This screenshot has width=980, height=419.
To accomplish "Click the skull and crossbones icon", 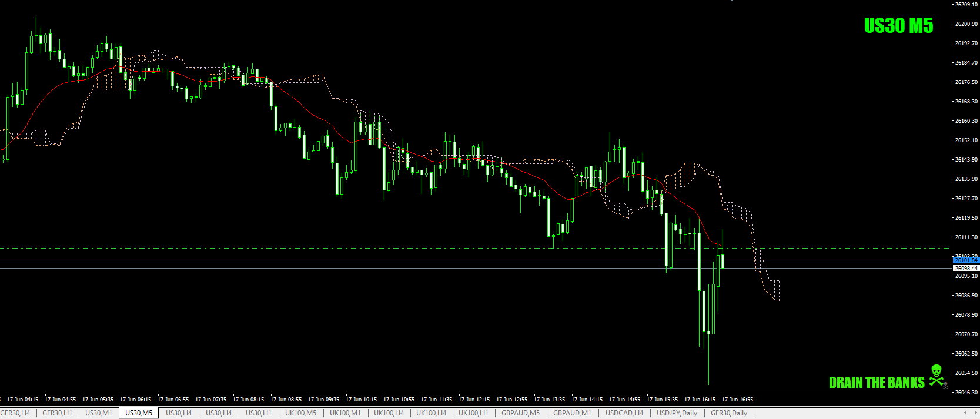I will click(937, 376).
